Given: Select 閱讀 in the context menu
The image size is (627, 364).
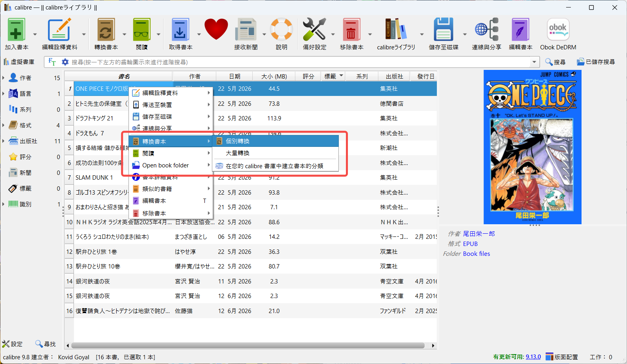Looking at the screenshot, I should pos(171,153).
